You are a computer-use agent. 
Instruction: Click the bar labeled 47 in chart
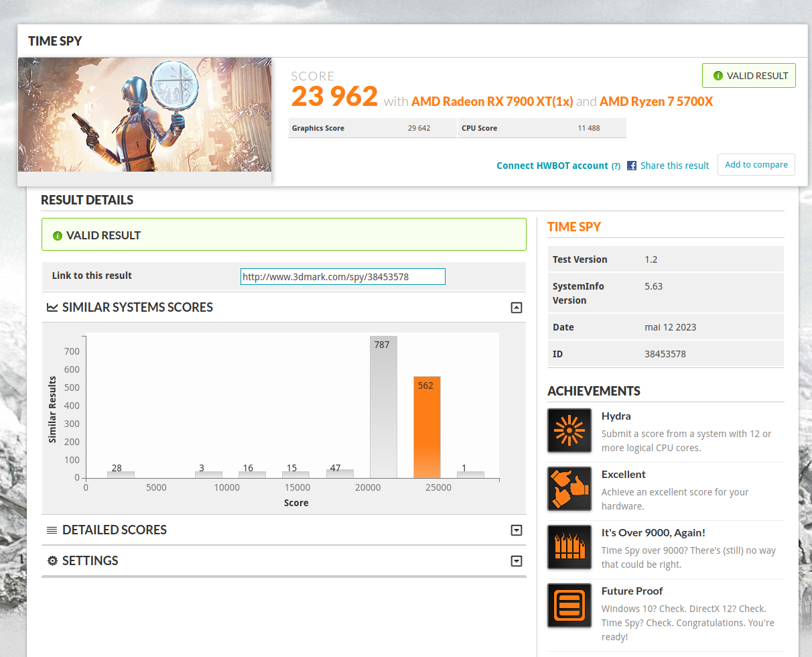(340, 473)
